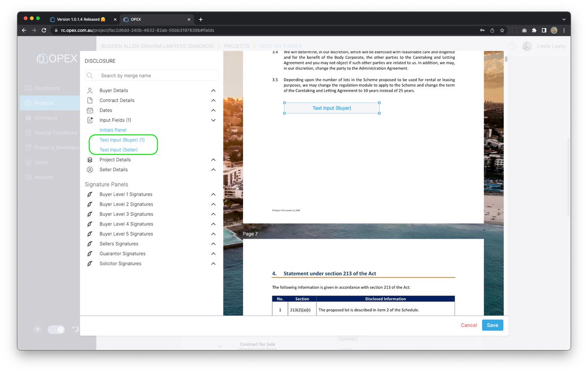Image resolution: width=588 pixels, height=373 pixels.
Task: Open the Initials Panel link
Action: [x=112, y=130]
